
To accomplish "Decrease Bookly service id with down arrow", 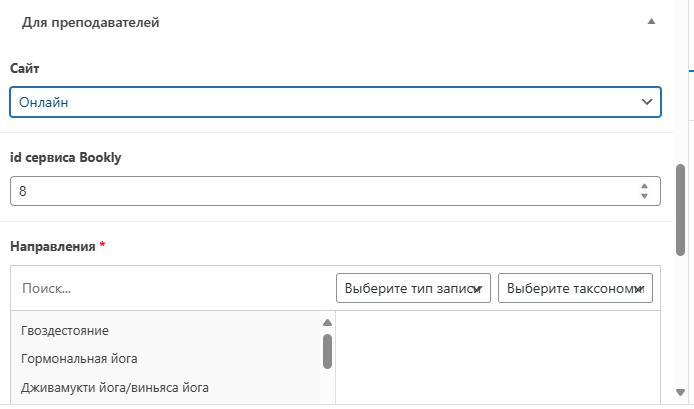I will [644, 196].
